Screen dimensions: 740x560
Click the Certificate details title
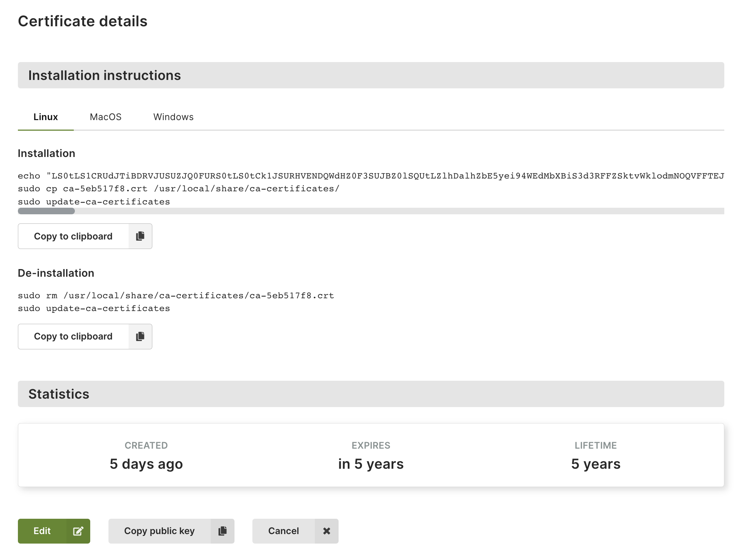tap(83, 21)
